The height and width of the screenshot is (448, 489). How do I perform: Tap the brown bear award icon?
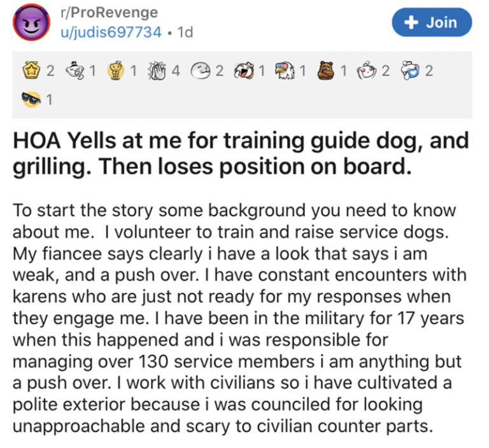[326, 71]
